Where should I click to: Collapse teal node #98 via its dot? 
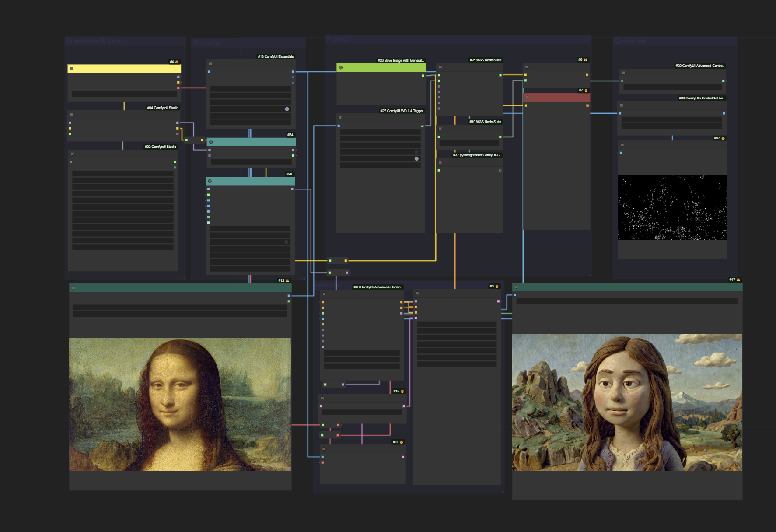[x=210, y=181]
